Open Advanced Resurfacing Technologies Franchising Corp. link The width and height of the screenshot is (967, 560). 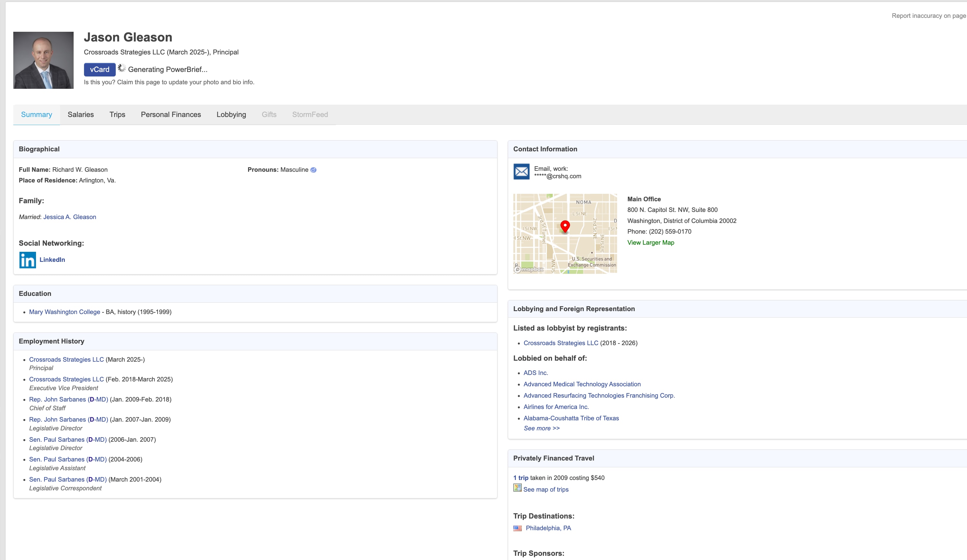[599, 395]
